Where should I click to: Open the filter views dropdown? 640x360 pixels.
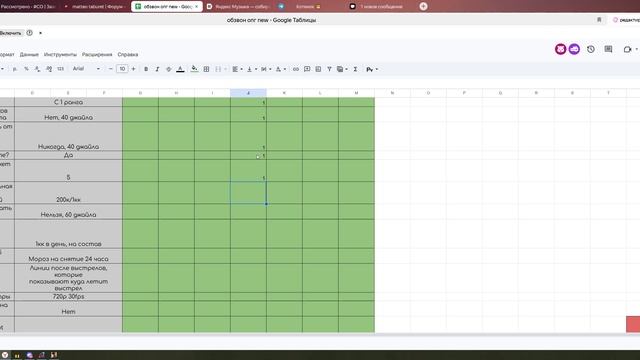pos(342,69)
